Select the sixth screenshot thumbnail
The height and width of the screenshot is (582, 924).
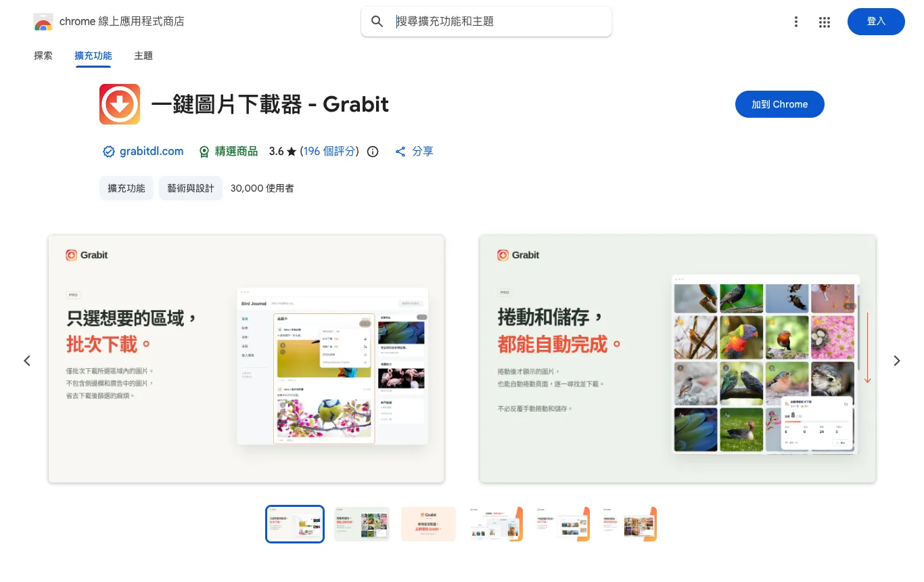630,524
